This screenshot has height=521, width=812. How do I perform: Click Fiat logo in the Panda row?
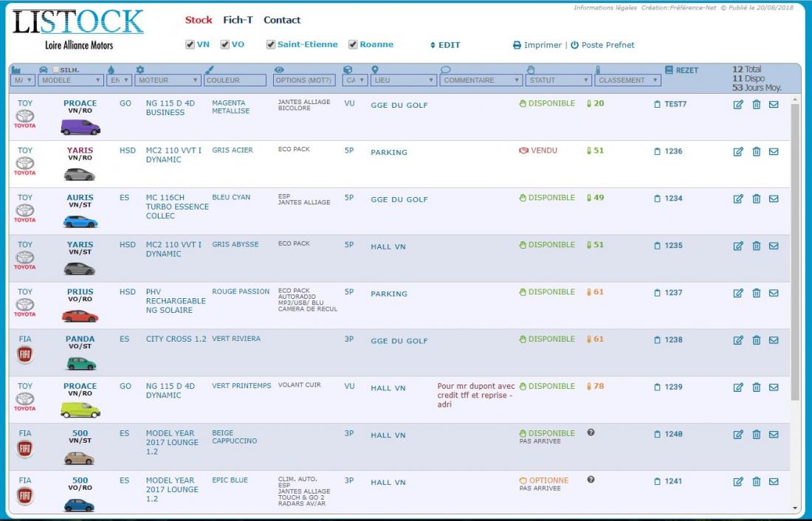(x=25, y=355)
